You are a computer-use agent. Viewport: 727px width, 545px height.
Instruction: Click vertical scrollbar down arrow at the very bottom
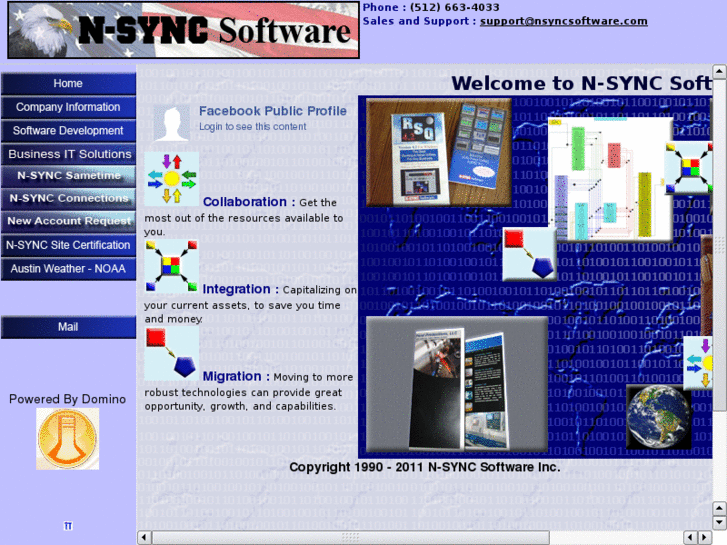pyautogui.click(x=719, y=523)
